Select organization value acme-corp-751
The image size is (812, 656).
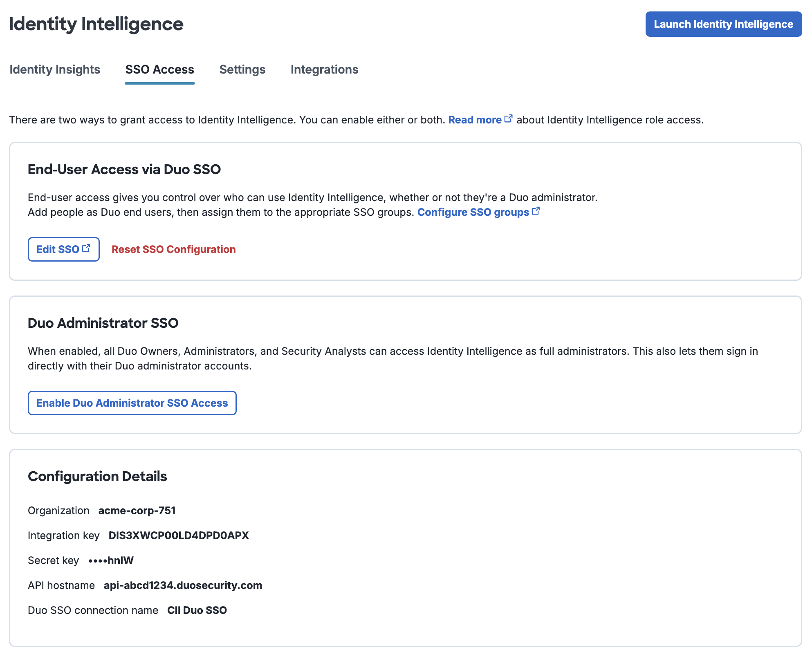pos(137,510)
